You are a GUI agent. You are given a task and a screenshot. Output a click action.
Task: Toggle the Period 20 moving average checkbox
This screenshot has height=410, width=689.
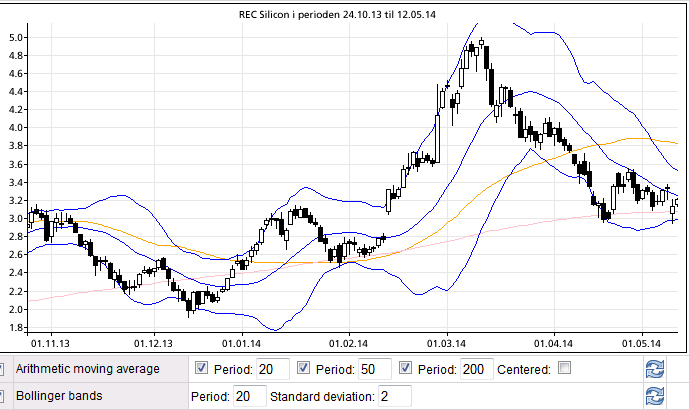[x=202, y=369]
